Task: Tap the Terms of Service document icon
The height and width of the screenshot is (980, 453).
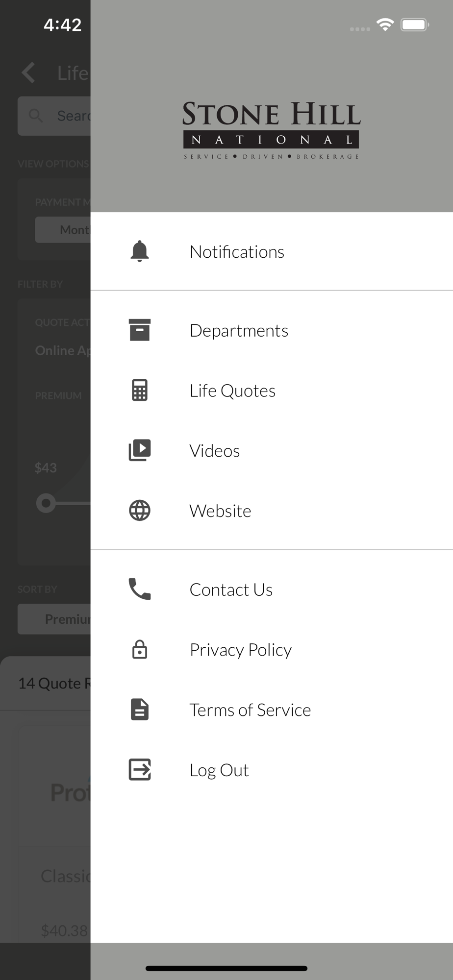Action: tap(140, 710)
